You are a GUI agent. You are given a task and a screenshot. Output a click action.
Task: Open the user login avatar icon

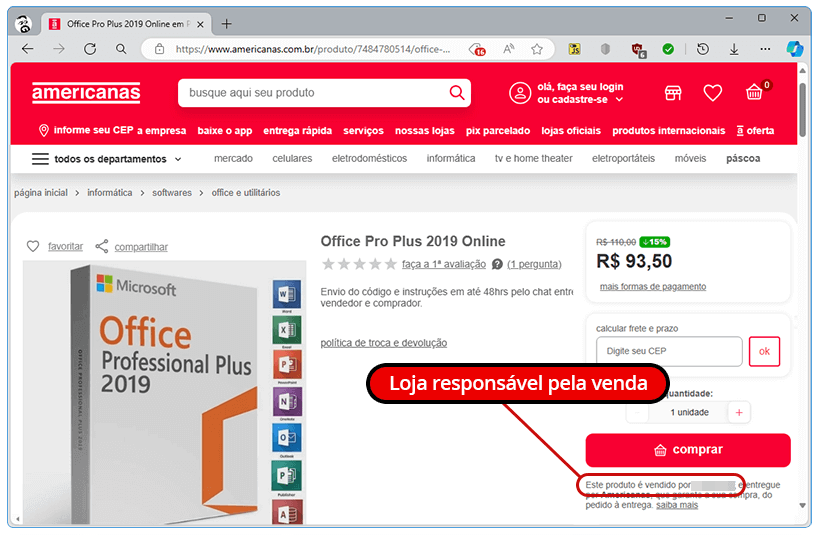tap(520, 93)
